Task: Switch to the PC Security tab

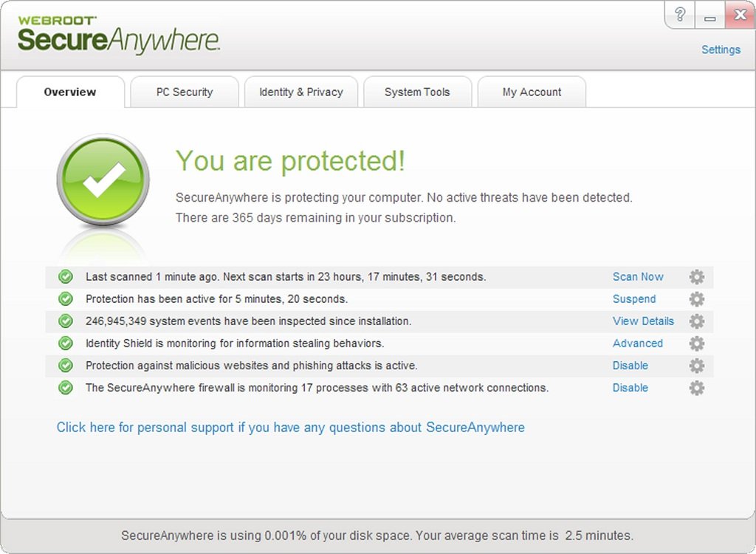Action: pyautogui.click(x=185, y=92)
